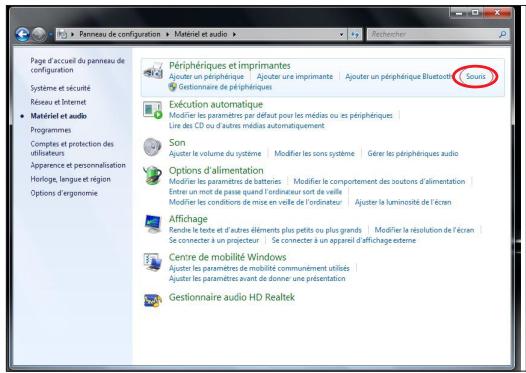The width and height of the screenshot is (526, 373).
Task: Click 'Entrer un mot de passe quand l'ordinateur sort de veille'
Action: (255, 192)
